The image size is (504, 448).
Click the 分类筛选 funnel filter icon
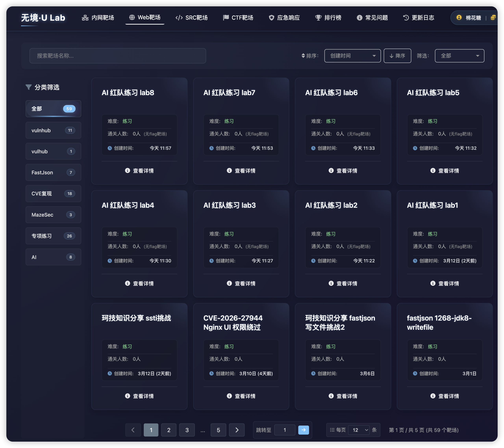[29, 87]
